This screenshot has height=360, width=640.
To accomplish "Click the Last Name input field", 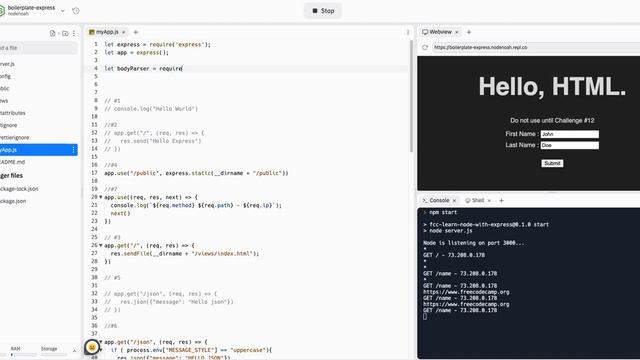I will pos(570,145).
